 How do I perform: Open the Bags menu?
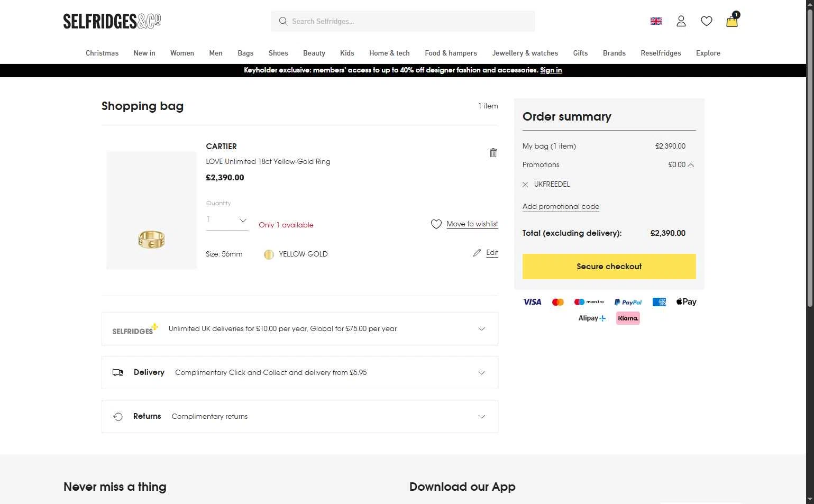[245, 53]
